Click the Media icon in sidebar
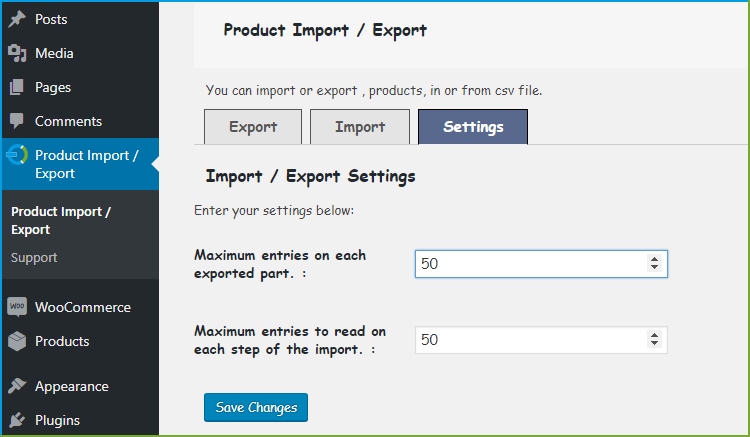This screenshot has width=750, height=437. click(17, 53)
